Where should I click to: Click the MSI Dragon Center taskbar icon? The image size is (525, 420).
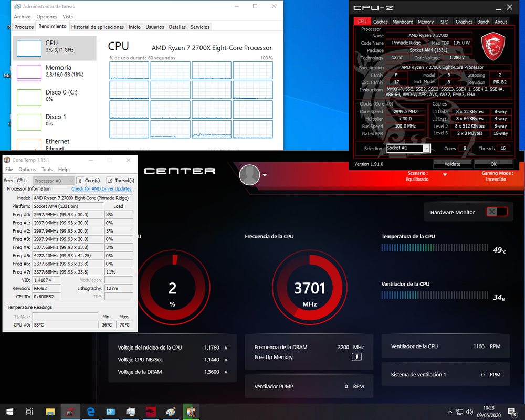[x=151, y=412]
